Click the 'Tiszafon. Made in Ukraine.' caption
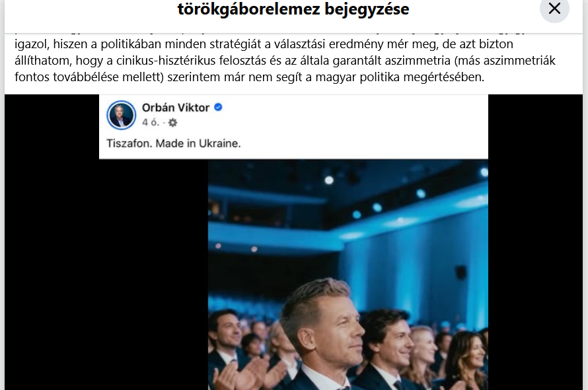 (x=174, y=143)
